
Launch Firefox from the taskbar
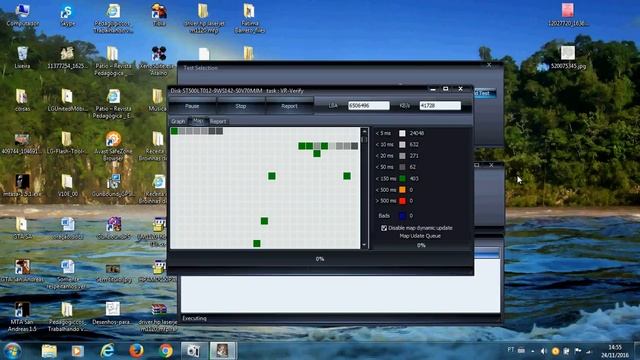click(136, 351)
